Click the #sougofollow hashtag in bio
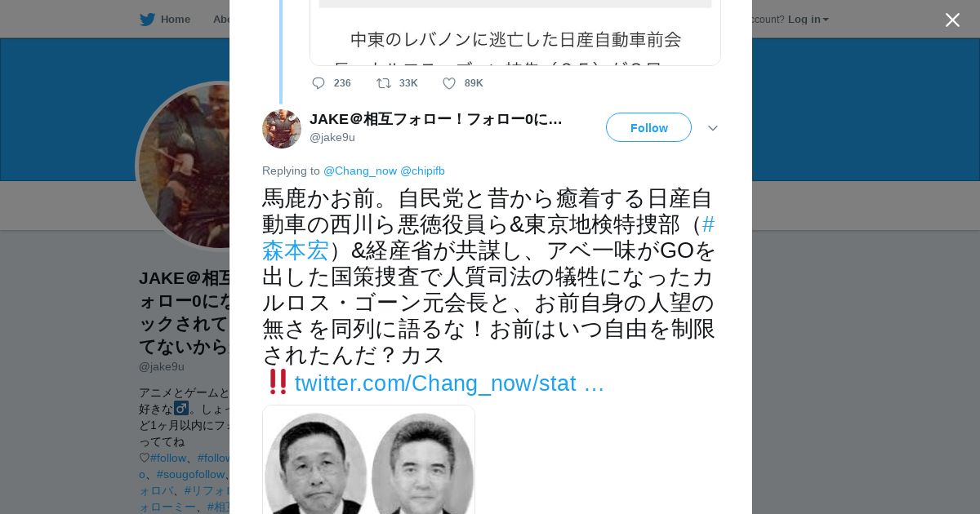980x514 pixels. pyautogui.click(x=190, y=474)
